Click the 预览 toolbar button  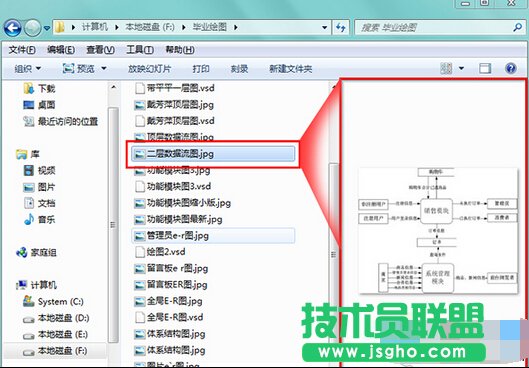tap(79, 69)
